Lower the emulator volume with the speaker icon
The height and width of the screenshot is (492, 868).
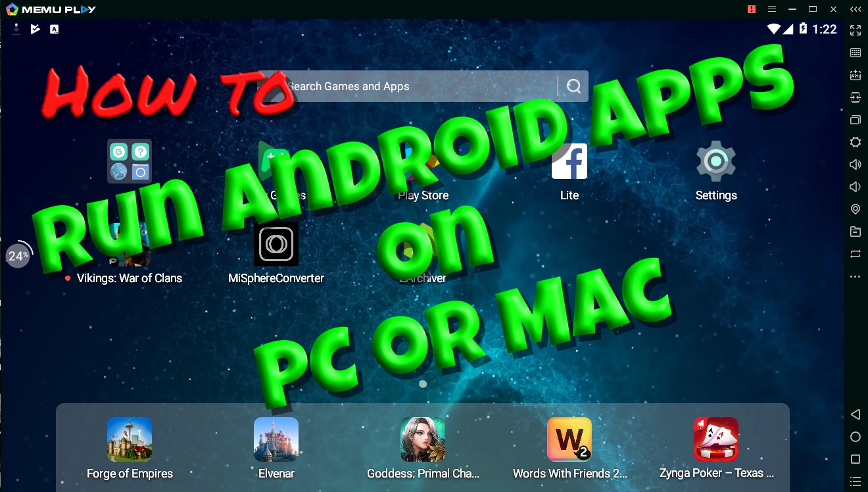pos(855,186)
